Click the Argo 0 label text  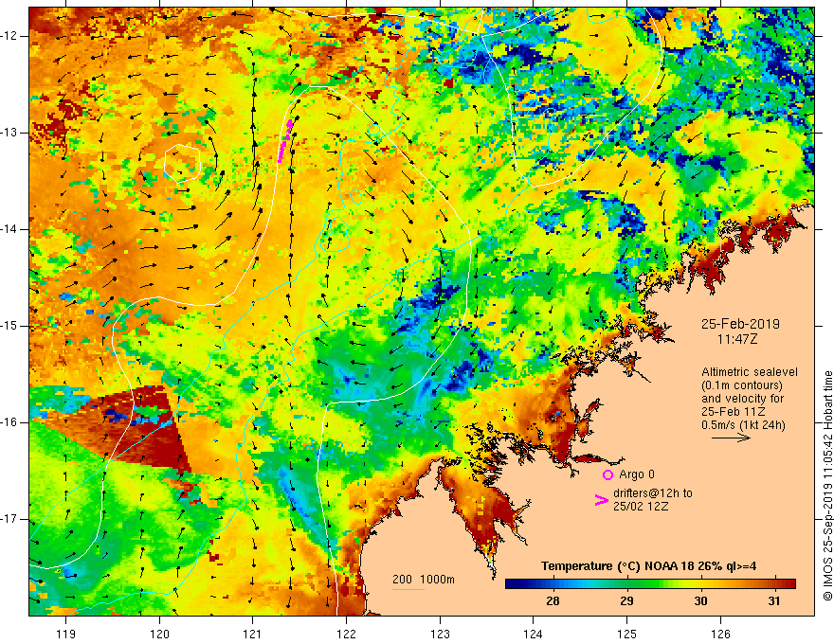coord(637,474)
